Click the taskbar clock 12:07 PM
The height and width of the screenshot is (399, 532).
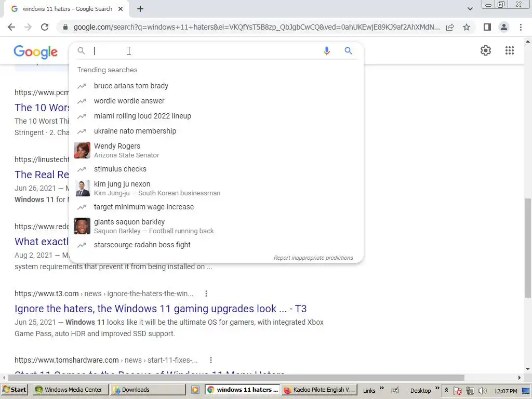click(506, 391)
